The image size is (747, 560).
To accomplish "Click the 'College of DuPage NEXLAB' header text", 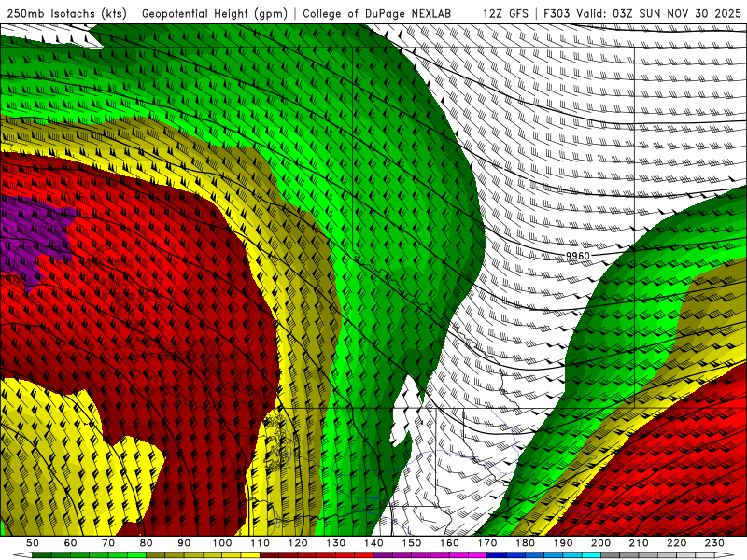I will point(377,13).
